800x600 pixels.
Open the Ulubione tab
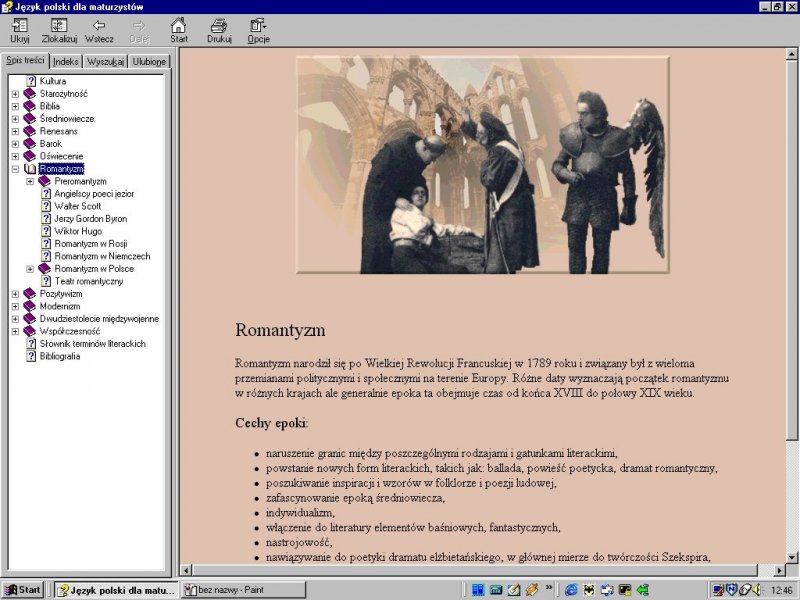point(149,62)
